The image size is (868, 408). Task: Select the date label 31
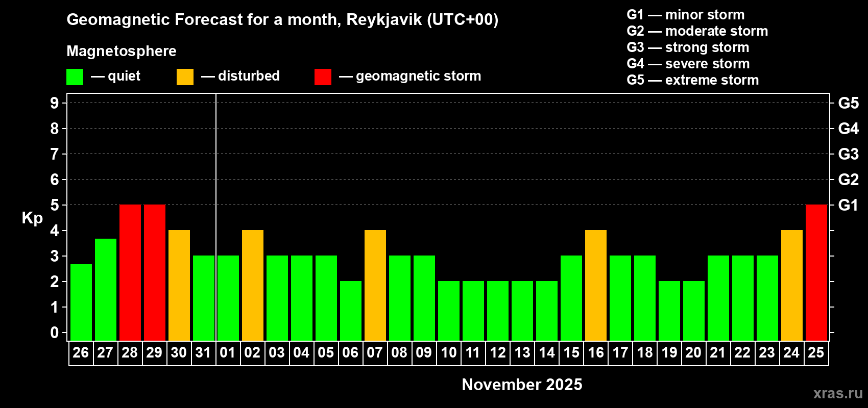pos(203,353)
